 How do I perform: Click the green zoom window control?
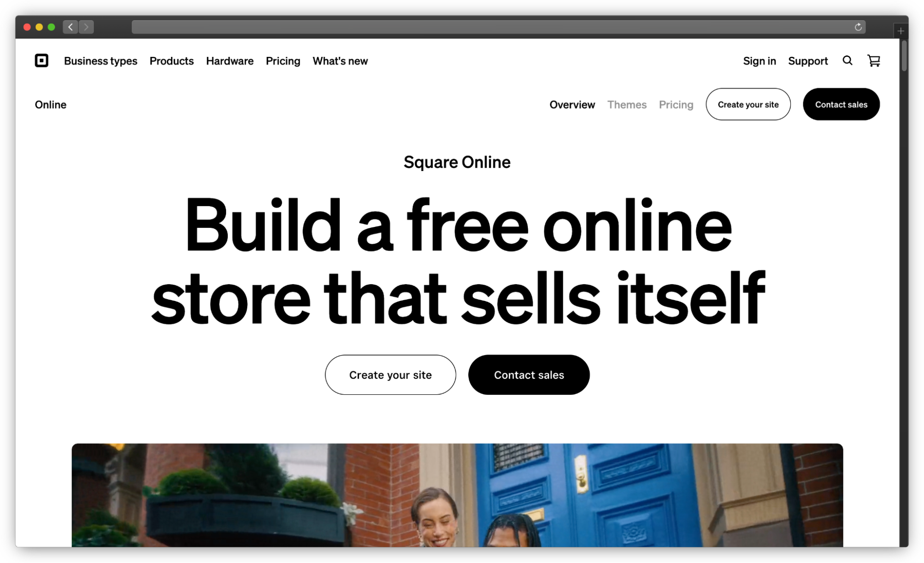[52, 27]
